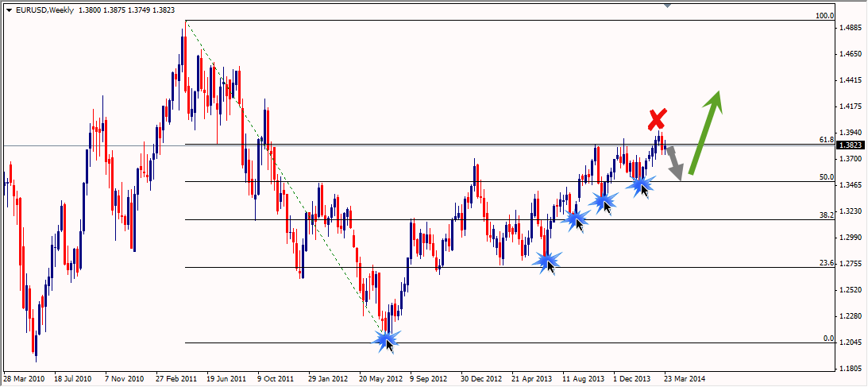Click the rightmost blue star near the gray arrow
868x387 pixels.
tap(640, 184)
